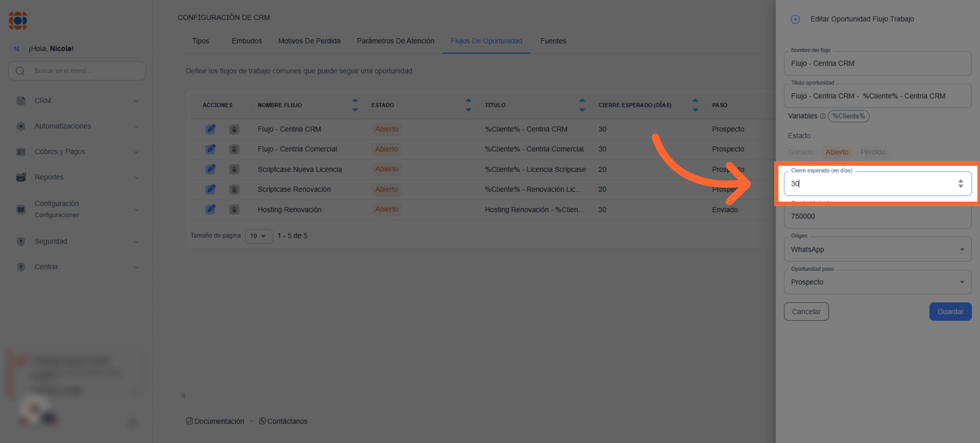Click stepper arrows in Cierre esperado field
The height and width of the screenshot is (443, 980).
click(x=960, y=184)
